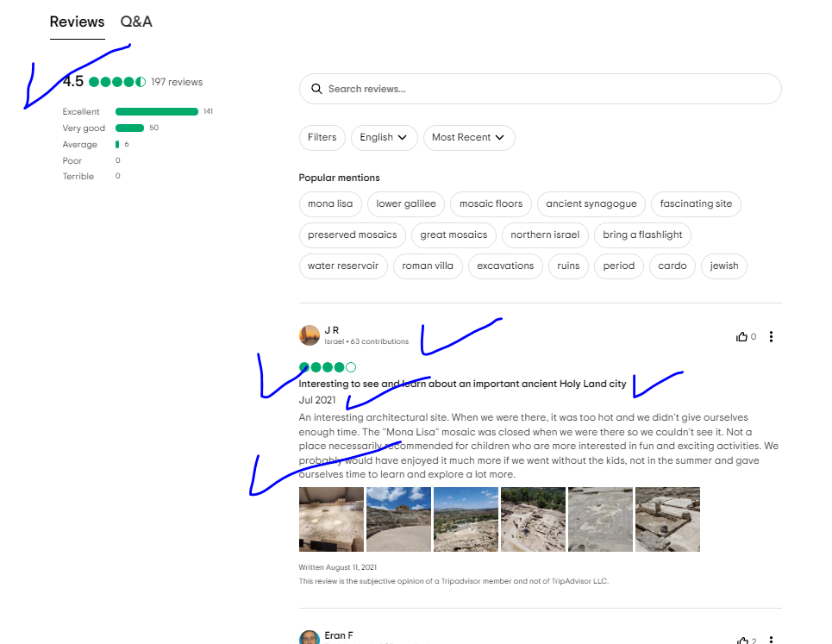Viewport: 832px width, 644px height.
Task: Select the 'fascinating site' mention chip
Action: coord(696,203)
